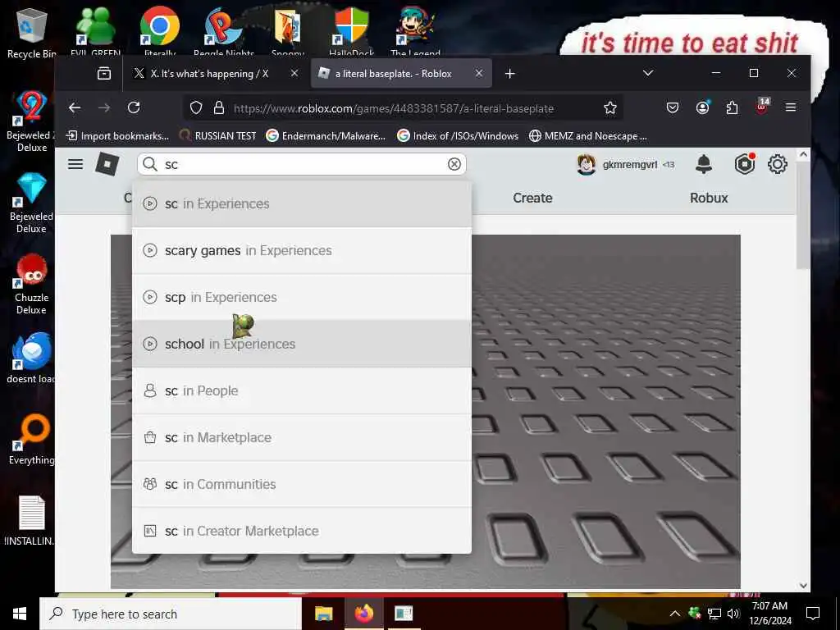Open the Endermanch/Malware bookmark
Image resolution: width=840 pixels, height=630 pixels.
click(326, 136)
